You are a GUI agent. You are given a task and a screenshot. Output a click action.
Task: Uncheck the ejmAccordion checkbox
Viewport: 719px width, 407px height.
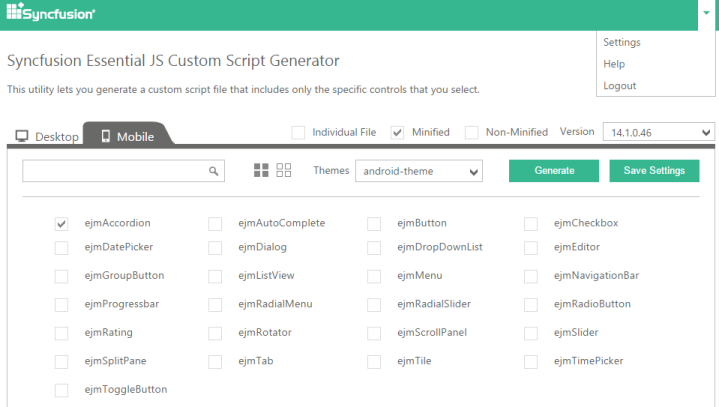pos(61,224)
